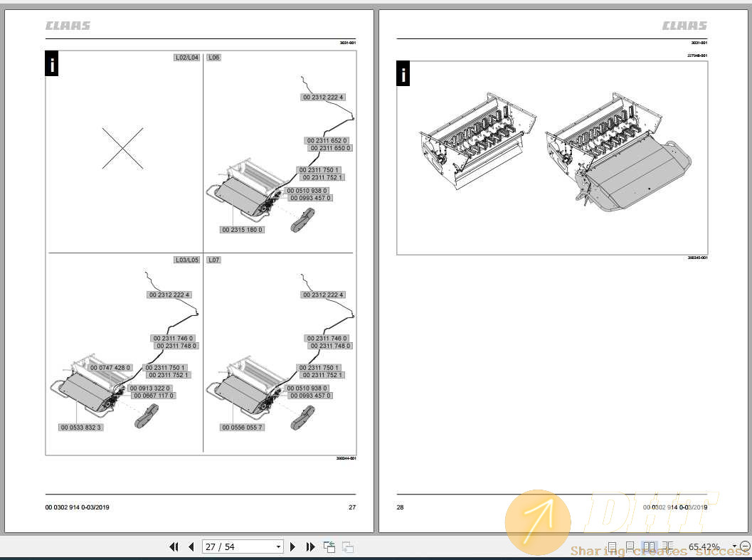Switch to continuous page layout
Viewport: 752px width, 560px height.
(x=630, y=546)
